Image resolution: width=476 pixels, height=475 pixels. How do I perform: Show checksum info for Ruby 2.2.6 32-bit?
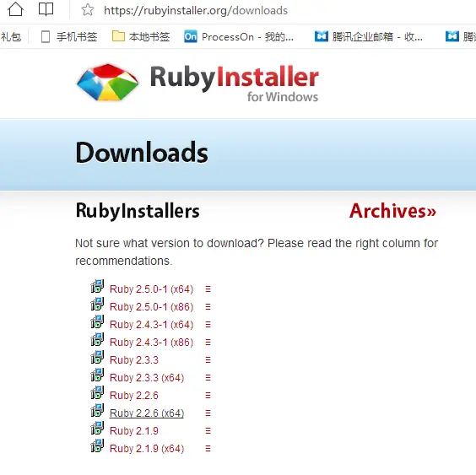pyautogui.click(x=208, y=395)
